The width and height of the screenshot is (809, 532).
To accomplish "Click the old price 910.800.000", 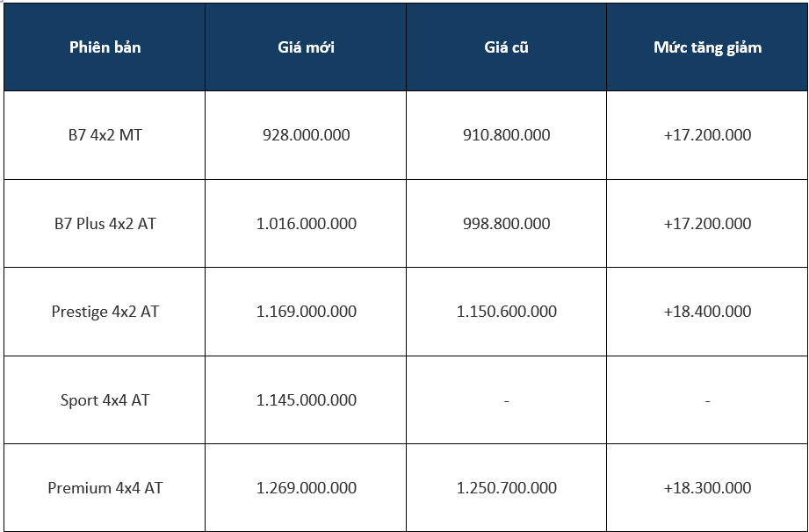I will coord(506,135).
